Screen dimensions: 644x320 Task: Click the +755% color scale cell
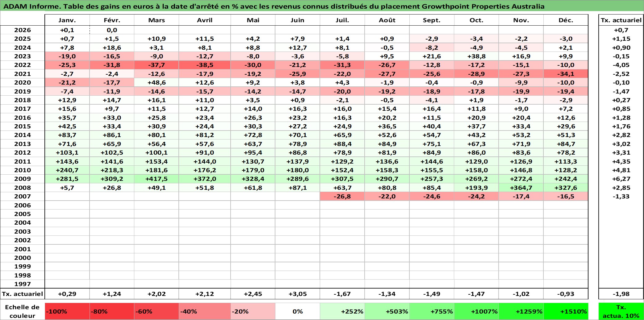pyautogui.click(x=432, y=311)
